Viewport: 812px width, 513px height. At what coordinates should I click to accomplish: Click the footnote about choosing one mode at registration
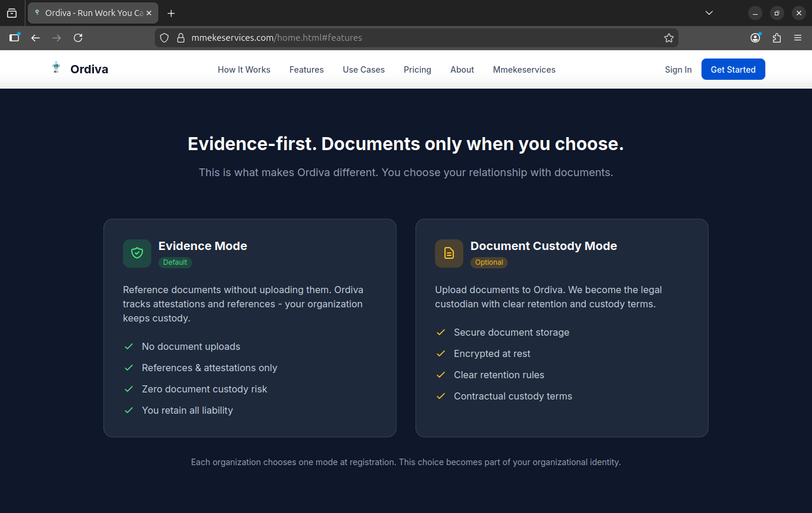[406, 462]
